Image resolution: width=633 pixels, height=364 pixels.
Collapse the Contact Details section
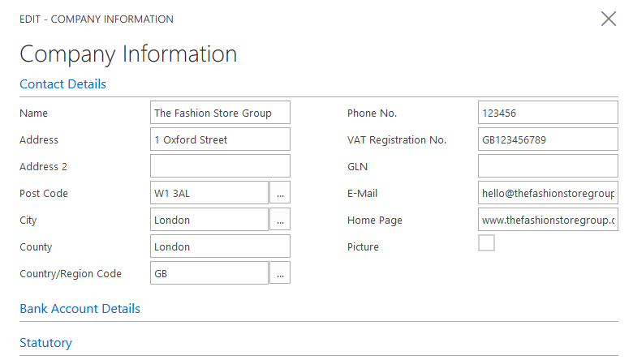point(62,84)
